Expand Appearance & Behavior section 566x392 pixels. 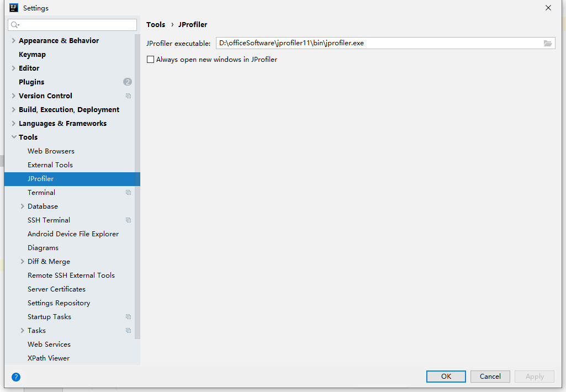pos(13,40)
